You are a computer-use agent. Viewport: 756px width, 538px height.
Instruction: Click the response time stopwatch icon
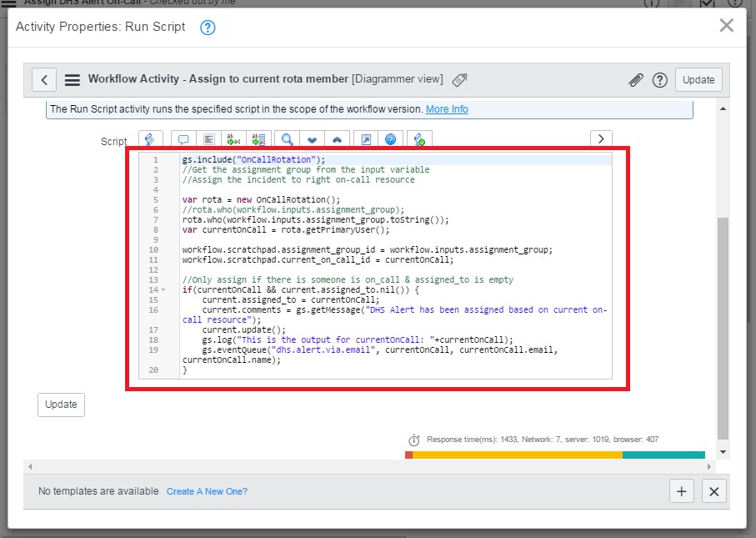click(414, 440)
